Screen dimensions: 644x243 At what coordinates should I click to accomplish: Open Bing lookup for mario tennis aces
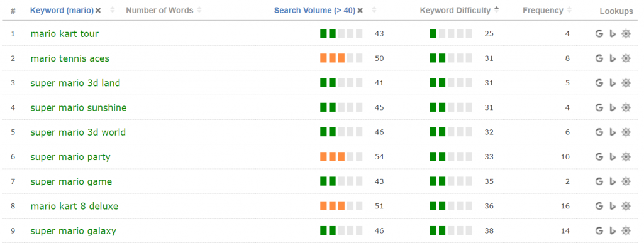coord(613,58)
